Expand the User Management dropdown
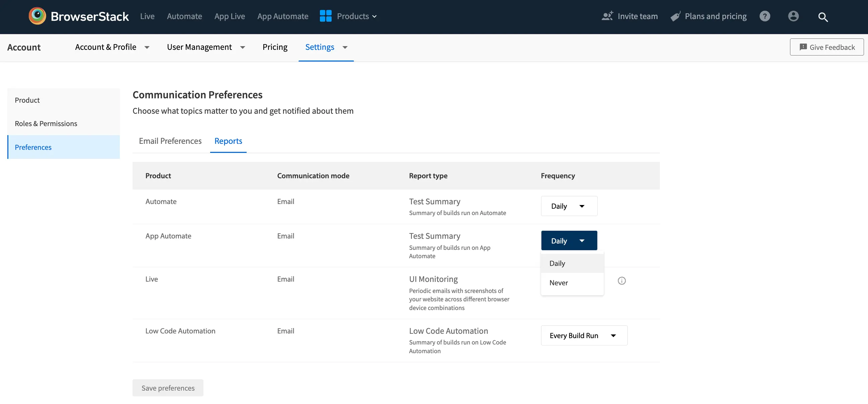 click(205, 47)
